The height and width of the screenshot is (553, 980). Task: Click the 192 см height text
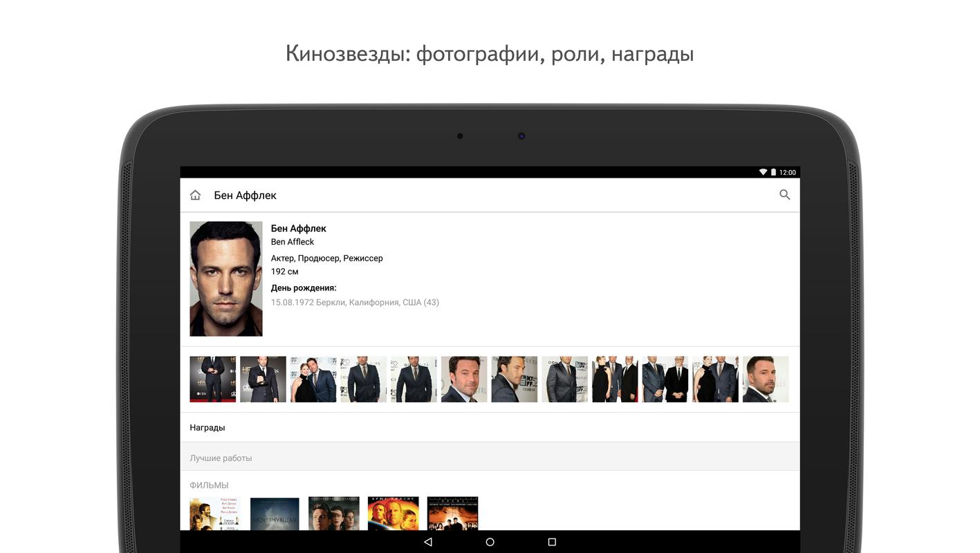(x=284, y=272)
